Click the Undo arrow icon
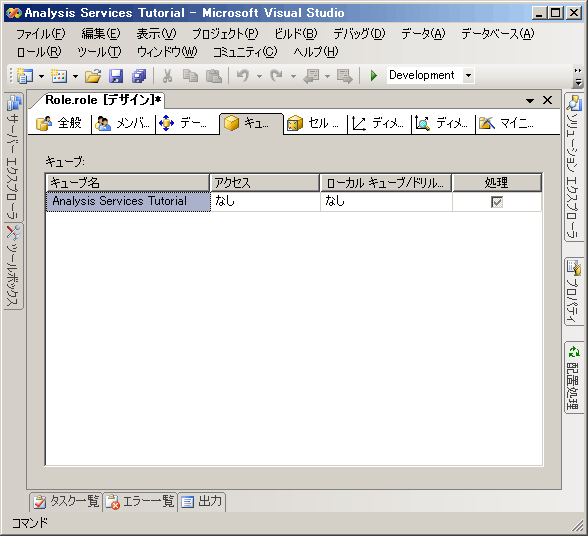Image resolution: width=588 pixels, height=536 pixels. [243, 76]
